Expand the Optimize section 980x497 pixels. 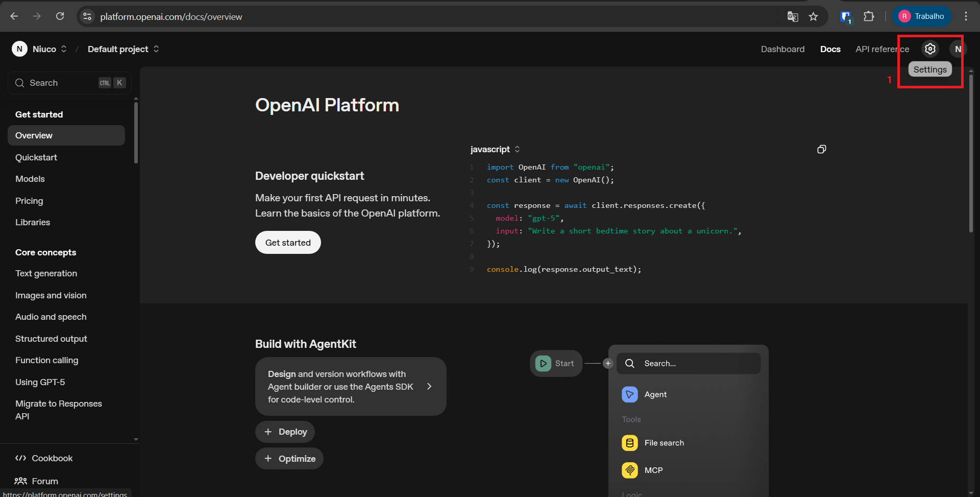(x=289, y=459)
